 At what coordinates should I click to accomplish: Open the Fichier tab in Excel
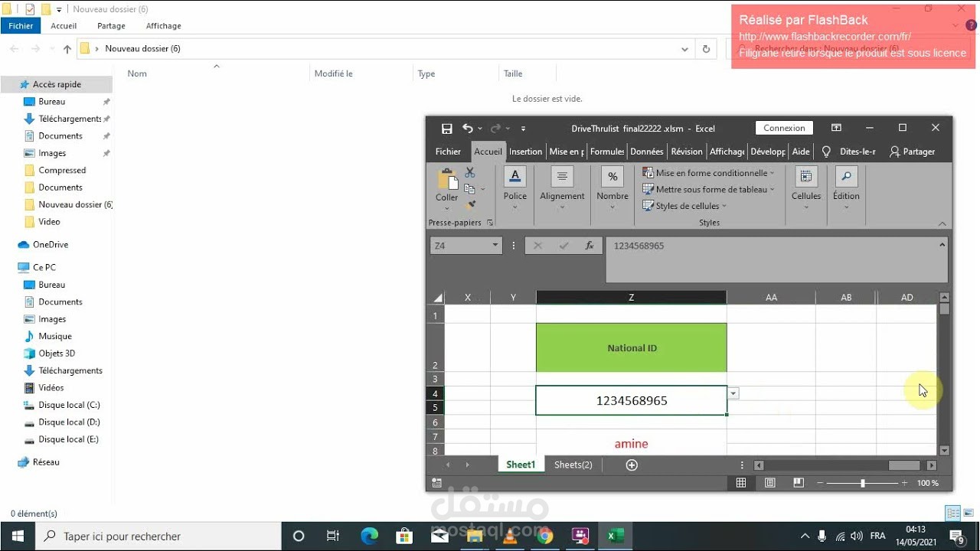[x=449, y=152]
